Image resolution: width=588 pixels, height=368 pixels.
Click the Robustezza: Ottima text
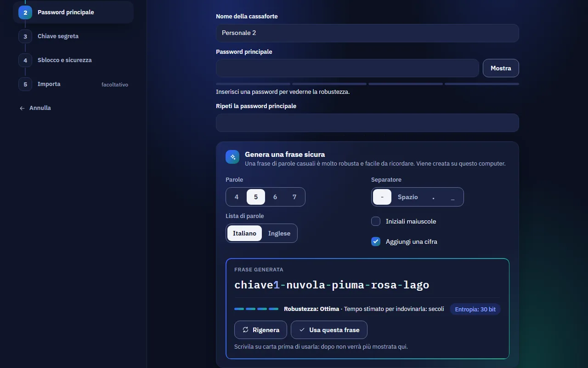coord(311,309)
